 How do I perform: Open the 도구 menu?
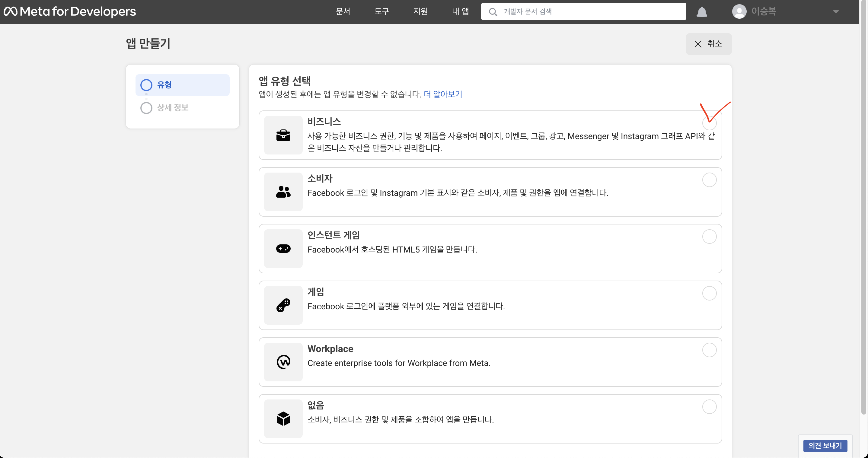381,11
